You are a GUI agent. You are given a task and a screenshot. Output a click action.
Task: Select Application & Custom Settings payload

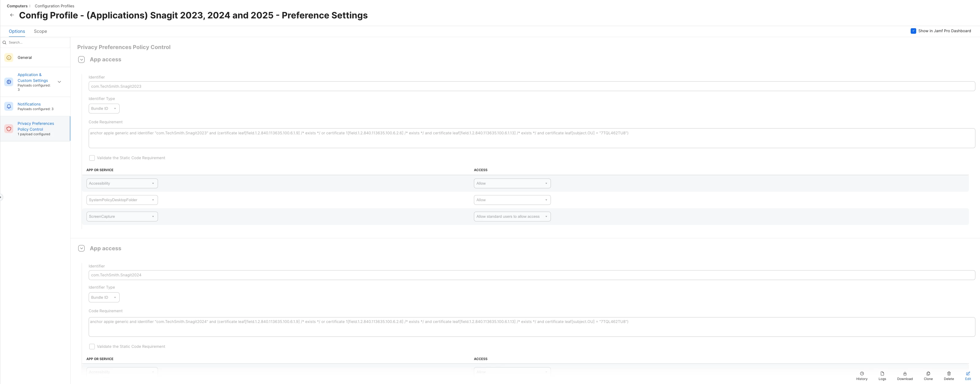click(x=35, y=82)
